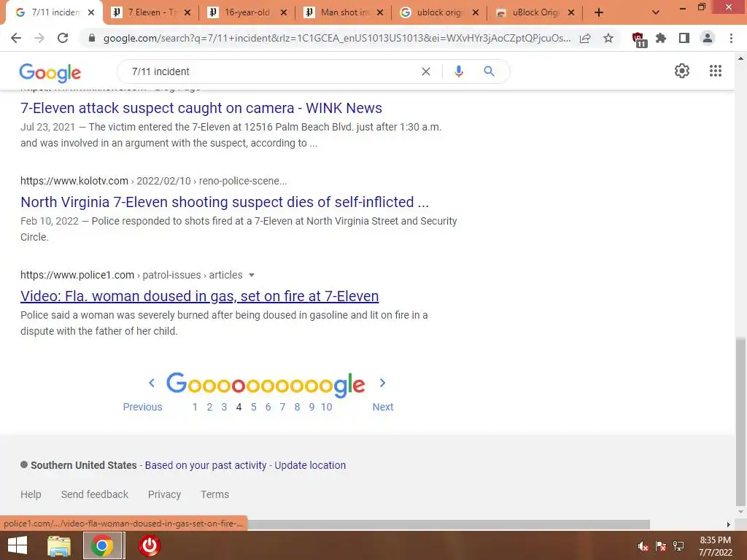Open File Explorer from the taskbar
The image size is (747, 560).
tap(59, 545)
